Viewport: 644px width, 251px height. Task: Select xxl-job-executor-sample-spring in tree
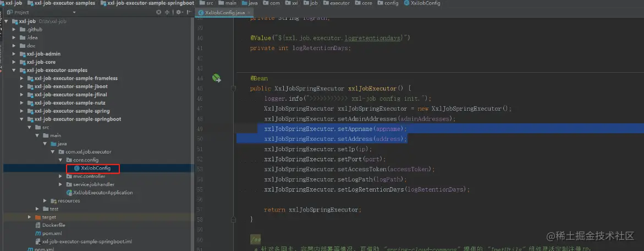(72, 111)
